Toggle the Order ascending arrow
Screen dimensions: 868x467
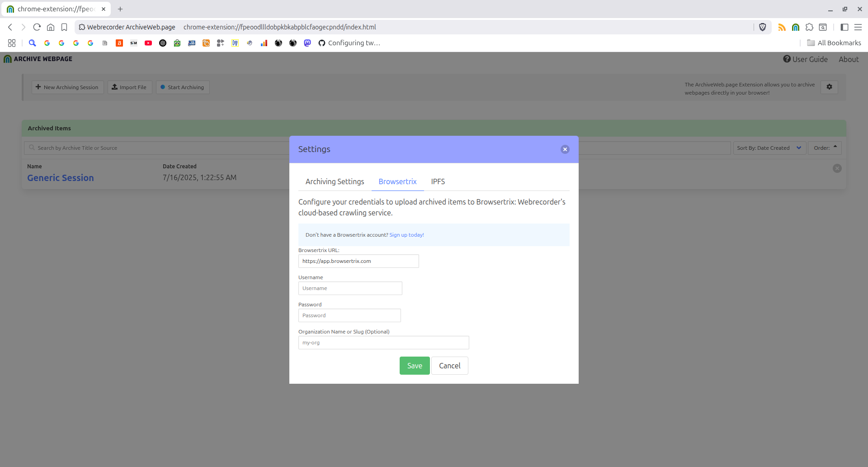825,148
